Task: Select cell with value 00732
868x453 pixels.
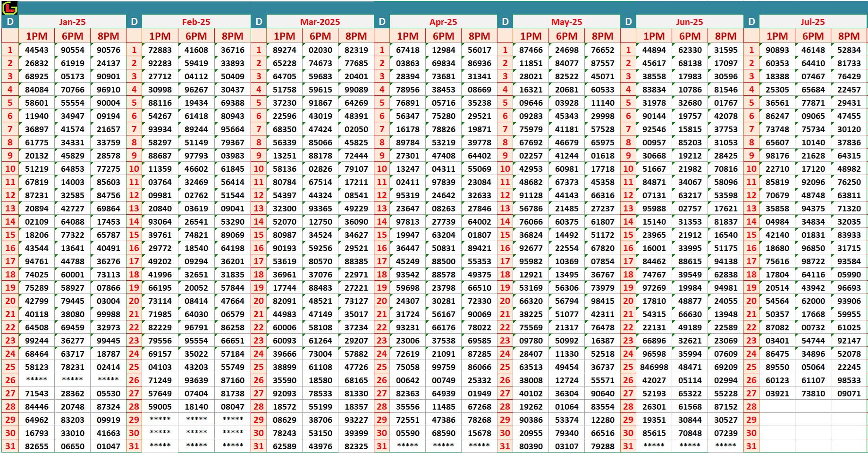Action: pos(813,327)
